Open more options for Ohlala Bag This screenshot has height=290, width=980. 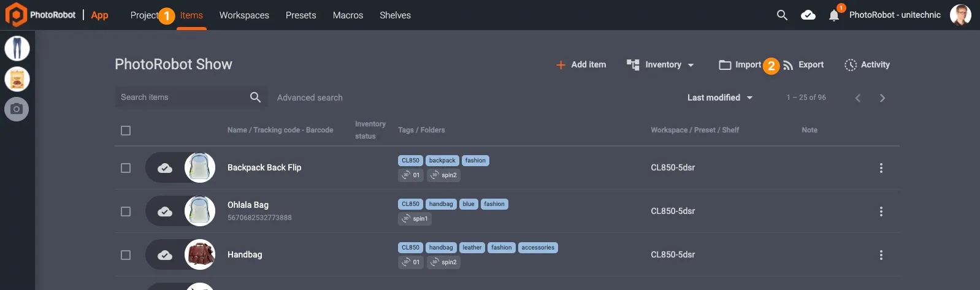click(881, 212)
